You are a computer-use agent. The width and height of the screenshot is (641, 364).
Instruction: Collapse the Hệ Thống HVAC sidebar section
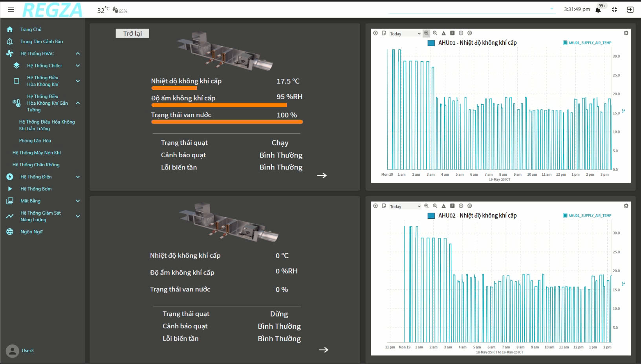(78, 53)
